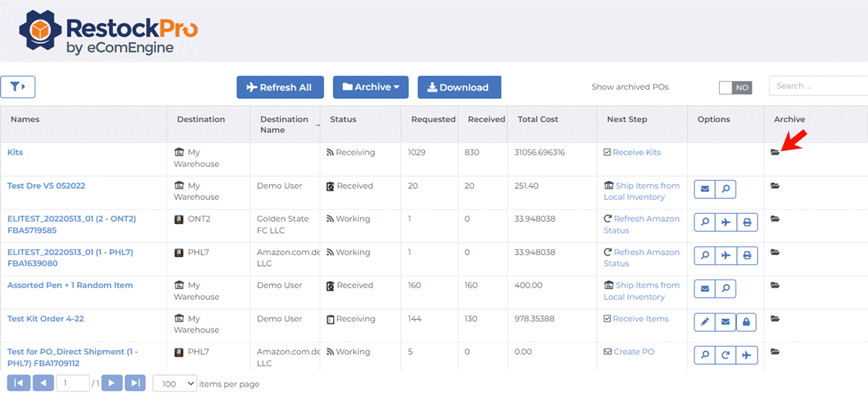Click the Search input field
Viewport: 868px width, 393px height.
point(817,86)
